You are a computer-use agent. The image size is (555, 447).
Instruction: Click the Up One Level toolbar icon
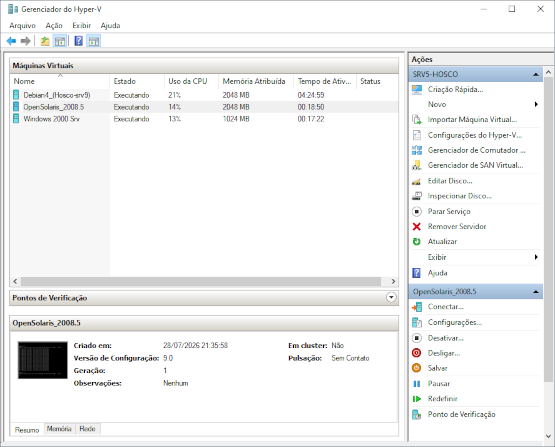(45, 41)
